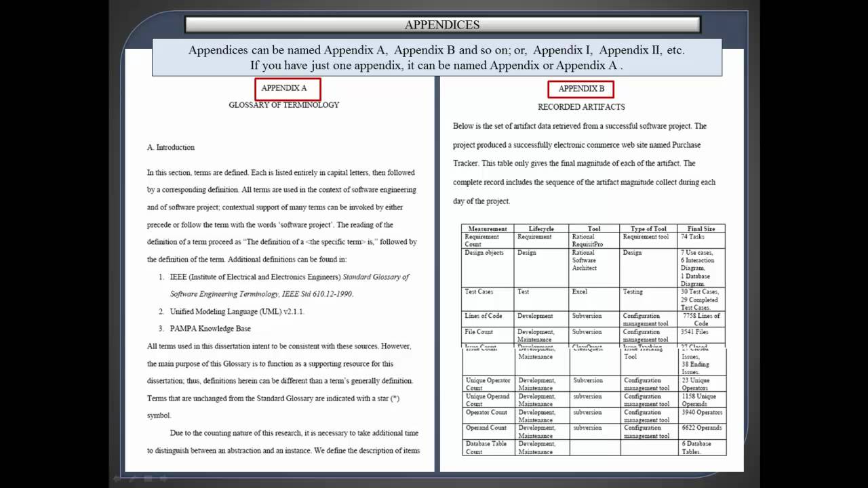Click the Database Table Count cell
Viewport: 868px width, 488px height.
[x=486, y=448]
